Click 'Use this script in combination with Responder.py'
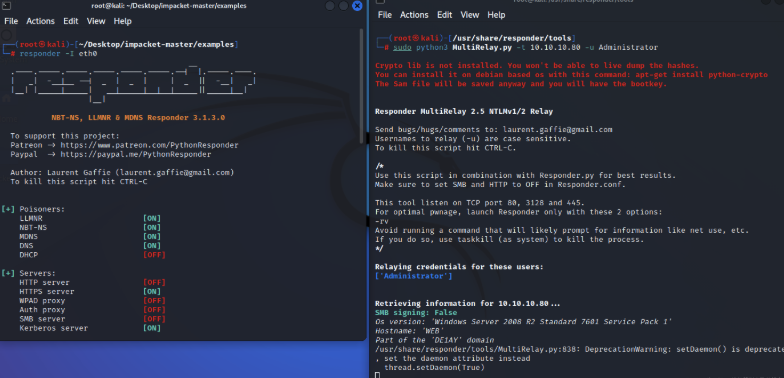784x378 pixels. pyautogui.click(x=526, y=176)
